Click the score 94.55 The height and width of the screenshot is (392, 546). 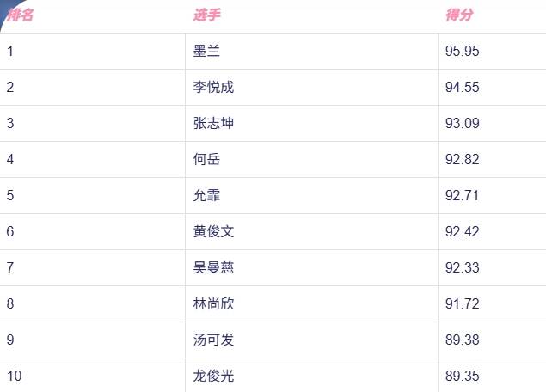click(x=462, y=87)
